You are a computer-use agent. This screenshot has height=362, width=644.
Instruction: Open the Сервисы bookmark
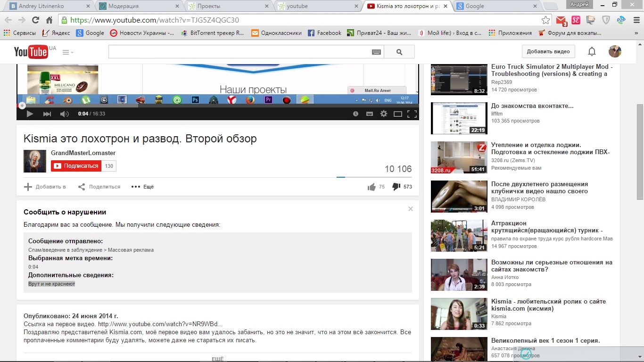(20, 33)
